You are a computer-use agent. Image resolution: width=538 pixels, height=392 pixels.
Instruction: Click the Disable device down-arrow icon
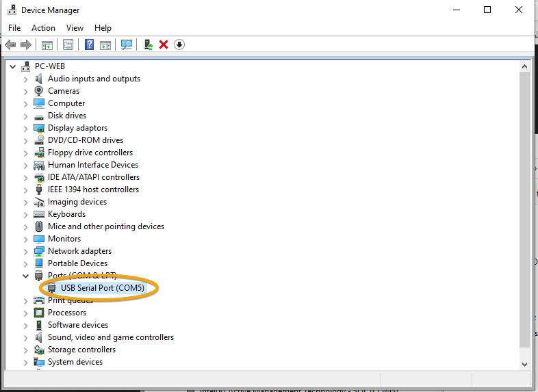(179, 44)
